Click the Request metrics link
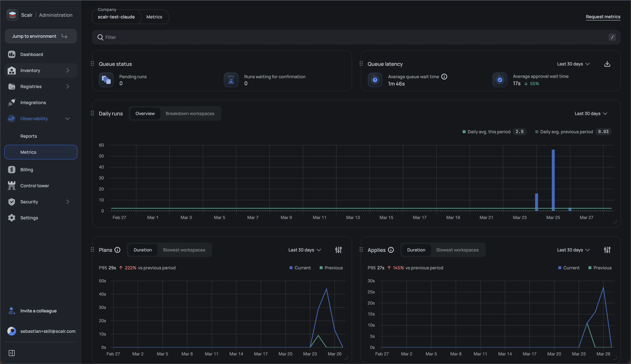Screen dimensions: 631x364 [x=603, y=17]
